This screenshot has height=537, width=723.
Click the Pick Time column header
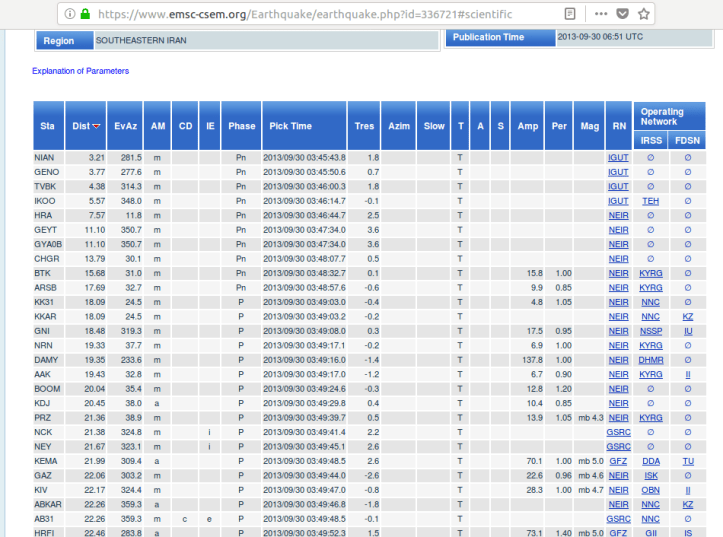pos(290,126)
